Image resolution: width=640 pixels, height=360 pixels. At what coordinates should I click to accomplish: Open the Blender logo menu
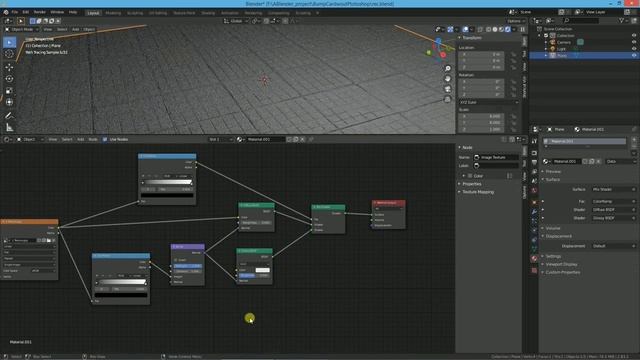(x=6, y=12)
